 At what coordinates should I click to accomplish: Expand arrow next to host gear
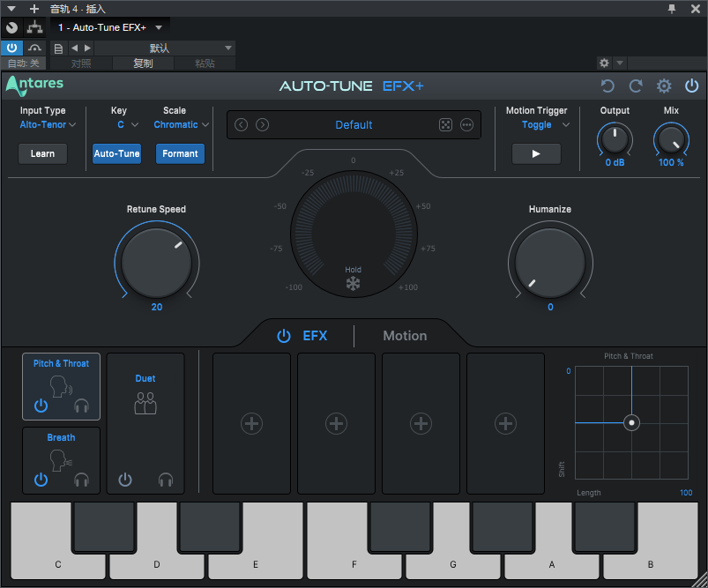point(620,63)
